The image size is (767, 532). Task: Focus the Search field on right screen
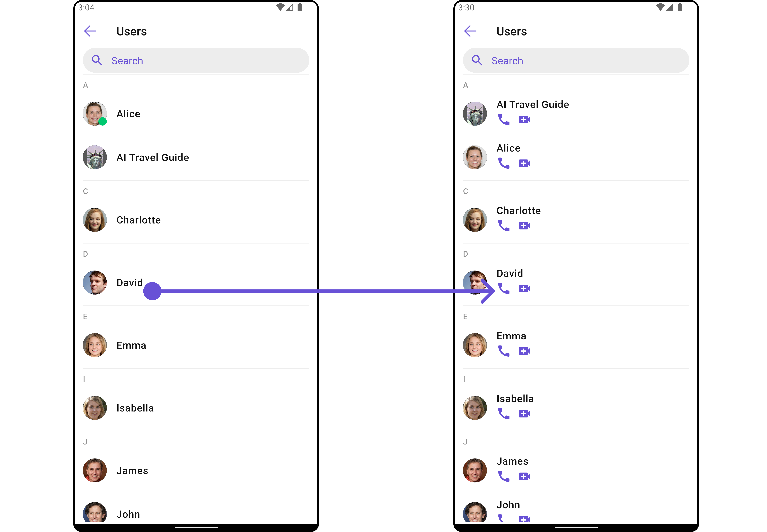tap(576, 60)
